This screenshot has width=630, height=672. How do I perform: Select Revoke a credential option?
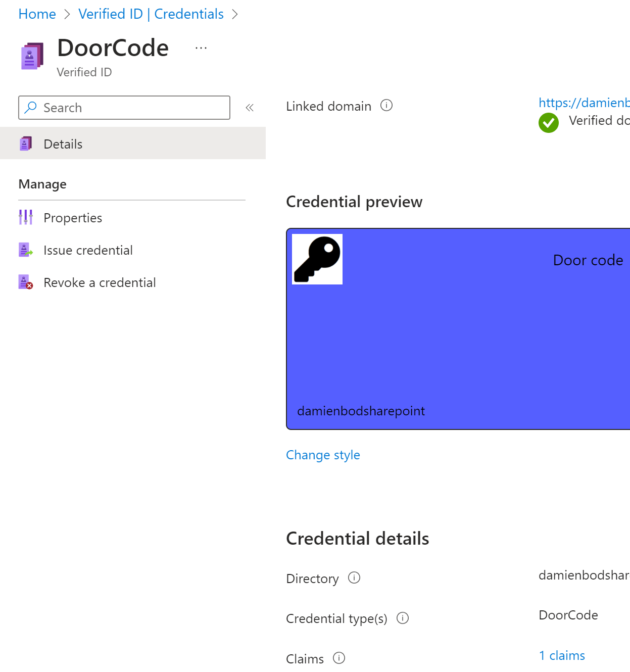pos(100,282)
